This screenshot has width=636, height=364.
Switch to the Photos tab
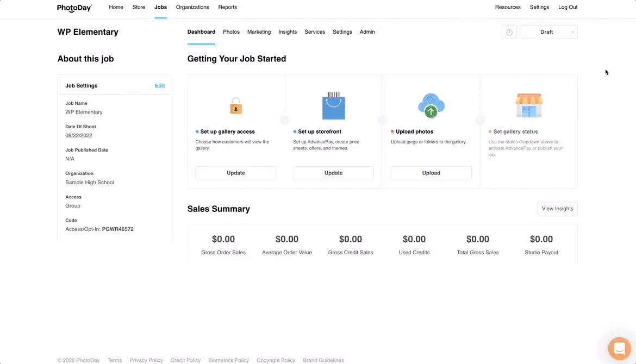click(x=231, y=32)
